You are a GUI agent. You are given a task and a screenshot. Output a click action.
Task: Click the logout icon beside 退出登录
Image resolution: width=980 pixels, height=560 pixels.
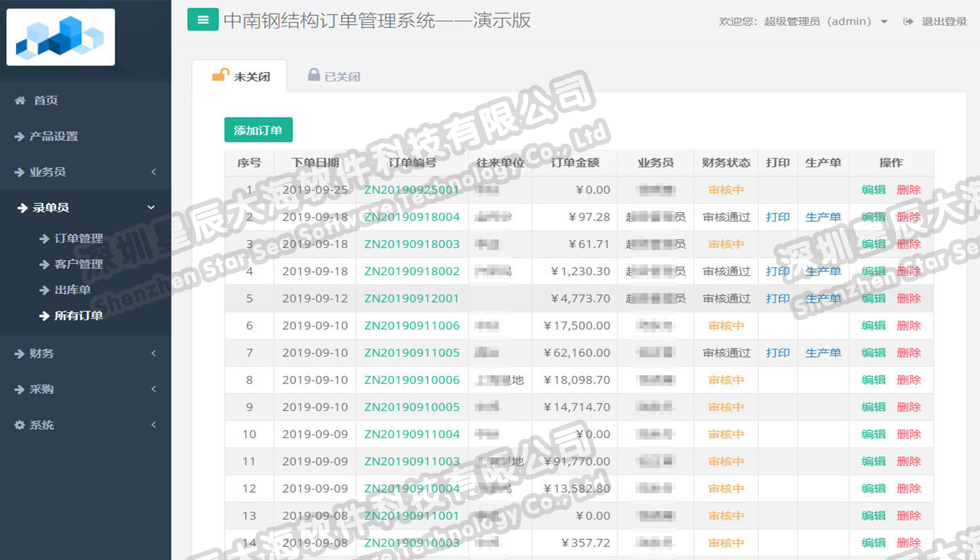[909, 22]
